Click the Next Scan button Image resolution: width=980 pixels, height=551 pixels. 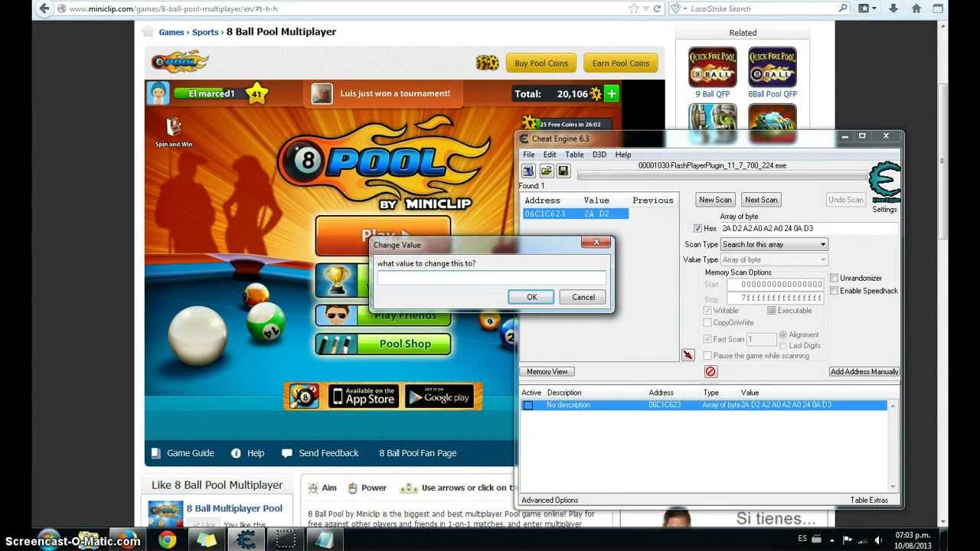coord(761,200)
